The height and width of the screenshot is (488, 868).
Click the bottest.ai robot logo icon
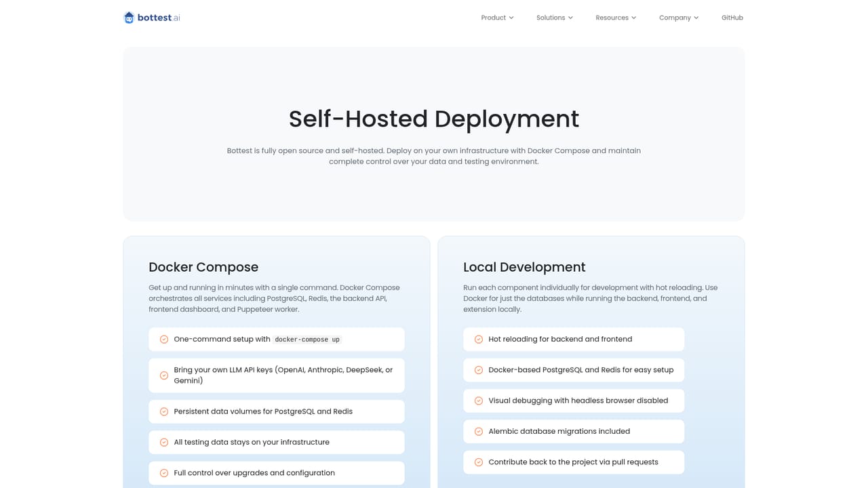click(x=129, y=18)
